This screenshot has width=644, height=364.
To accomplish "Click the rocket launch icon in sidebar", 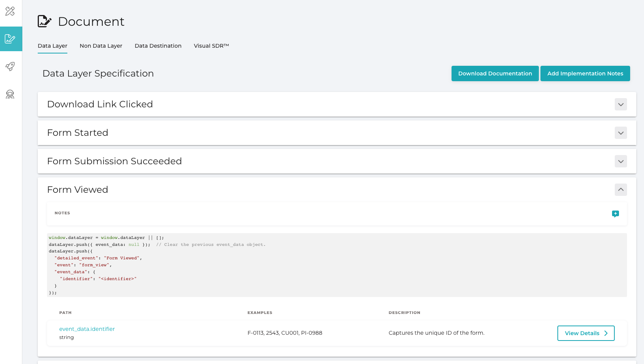I will 10,67.
